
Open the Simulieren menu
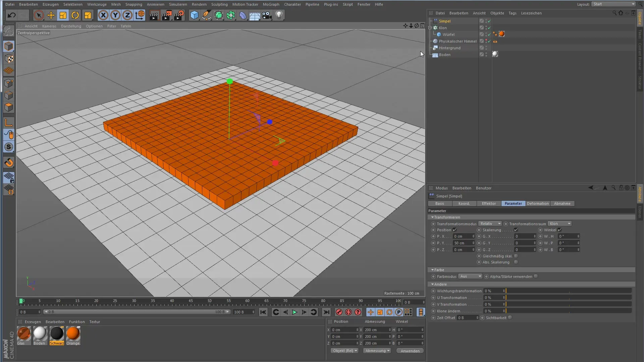[x=178, y=4]
